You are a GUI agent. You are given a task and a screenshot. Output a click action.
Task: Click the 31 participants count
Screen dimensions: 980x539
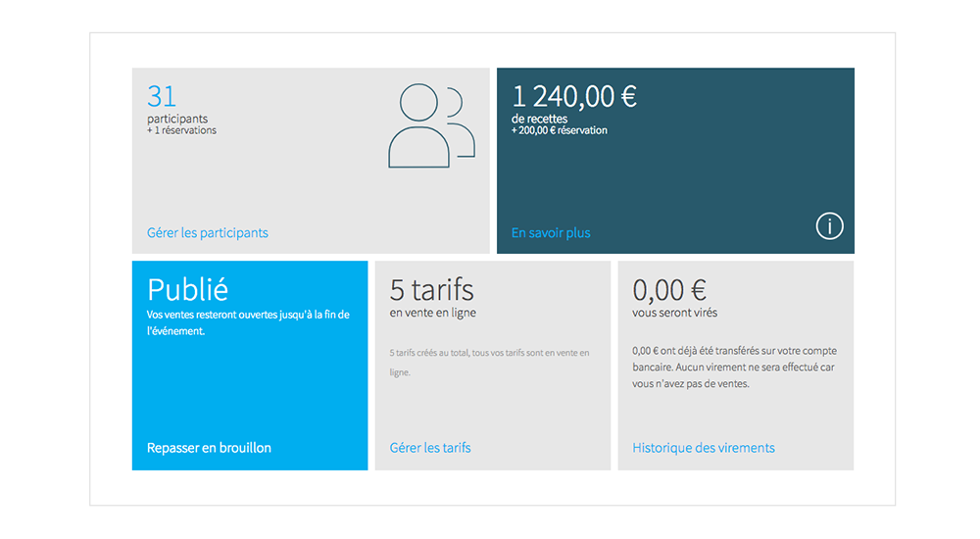point(162,96)
